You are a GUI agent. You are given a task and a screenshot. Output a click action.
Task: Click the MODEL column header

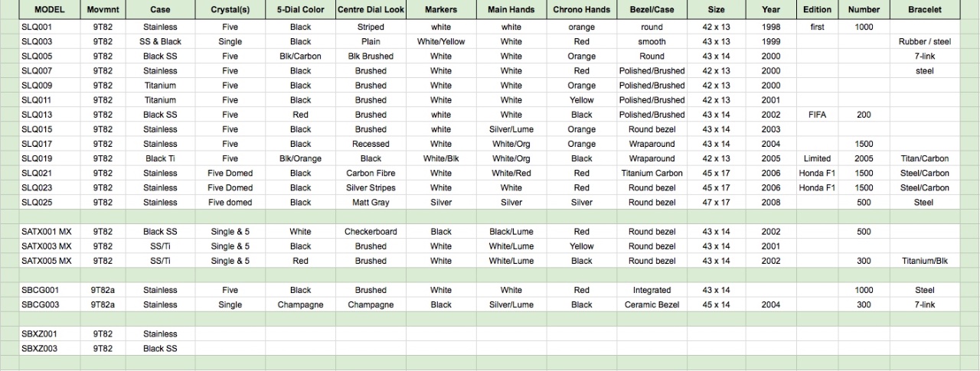pos(48,10)
